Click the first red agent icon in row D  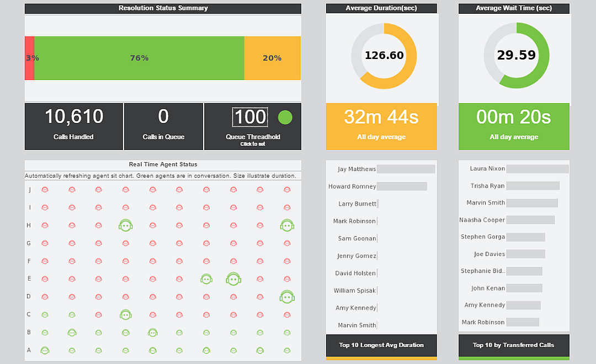[x=45, y=297]
